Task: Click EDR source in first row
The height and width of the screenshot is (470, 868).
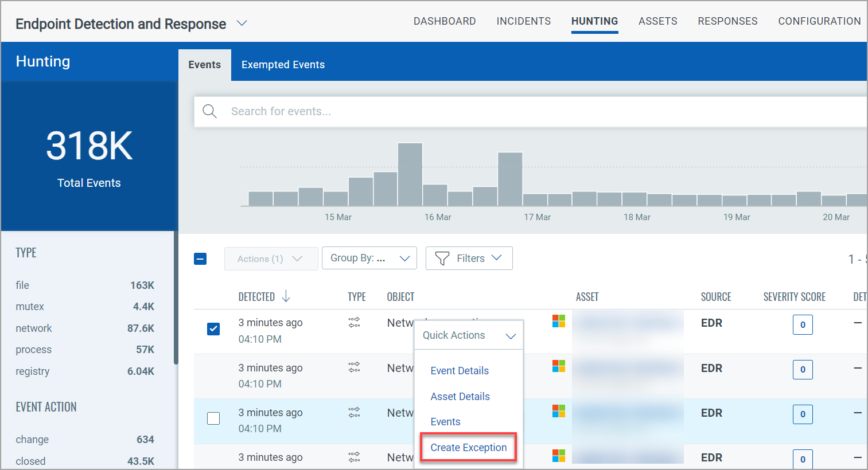Action: (x=711, y=323)
